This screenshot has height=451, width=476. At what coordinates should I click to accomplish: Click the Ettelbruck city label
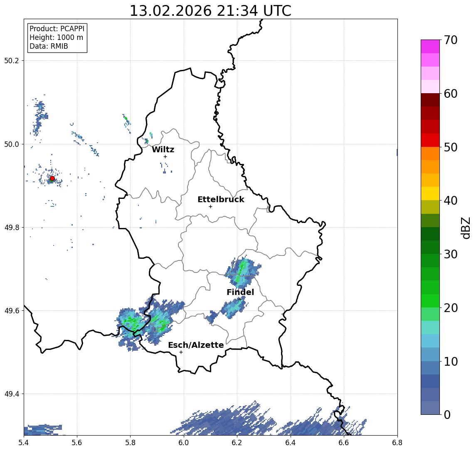coord(221,199)
